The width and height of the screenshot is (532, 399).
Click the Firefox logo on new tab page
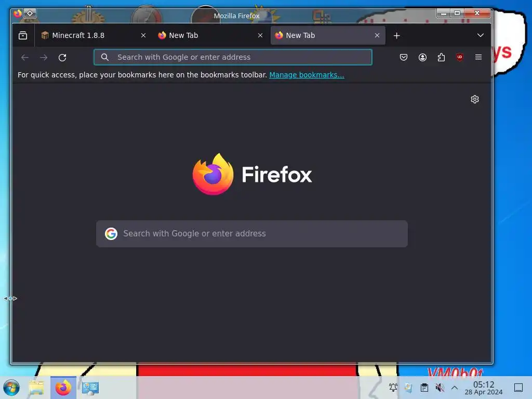[252, 174]
